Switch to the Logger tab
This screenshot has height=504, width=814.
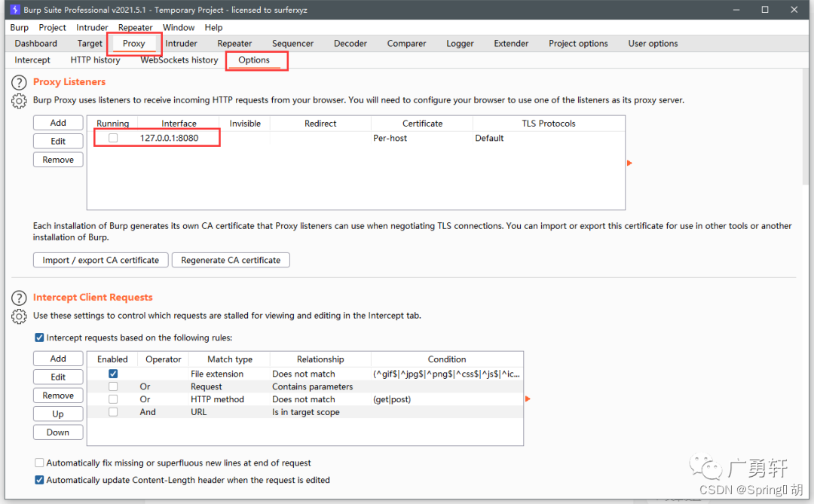coord(460,44)
